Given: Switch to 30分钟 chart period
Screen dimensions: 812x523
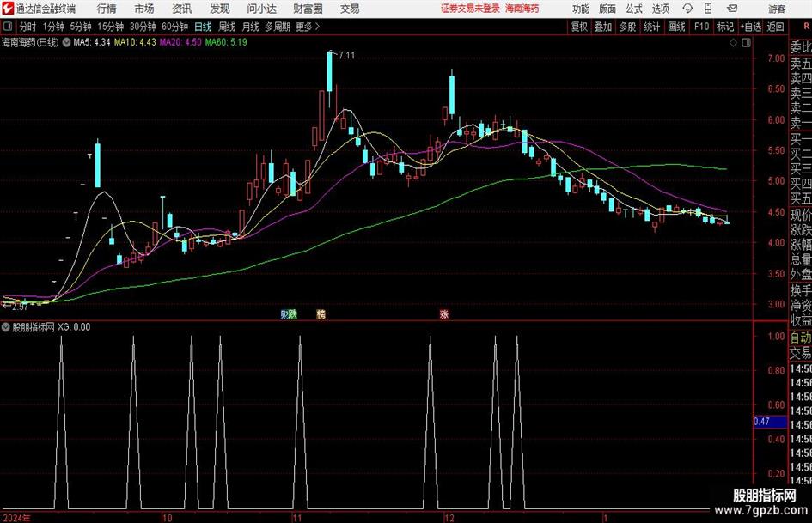Looking at the screenshot, I should point(143,27).
